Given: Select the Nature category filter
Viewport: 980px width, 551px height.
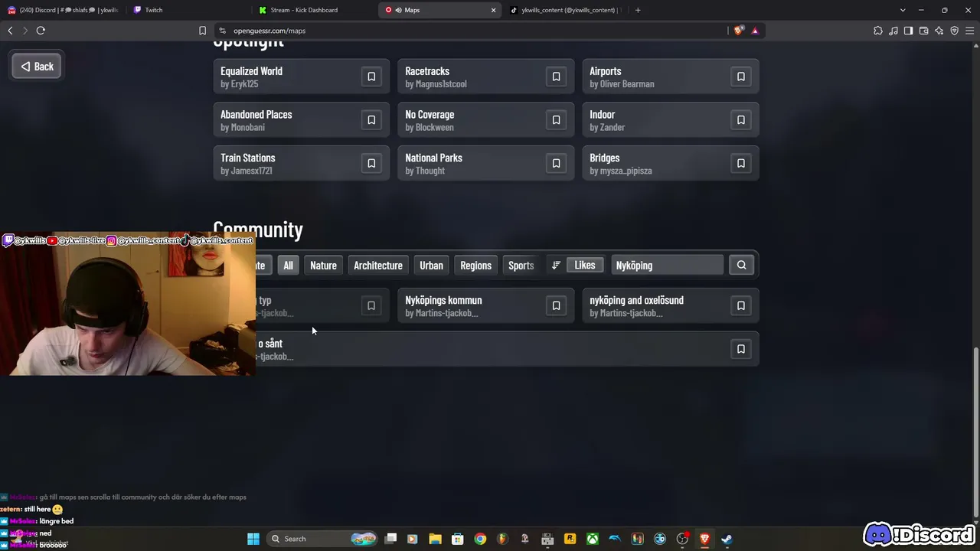Looking at the screenshot, I should (x=323, y=265).
